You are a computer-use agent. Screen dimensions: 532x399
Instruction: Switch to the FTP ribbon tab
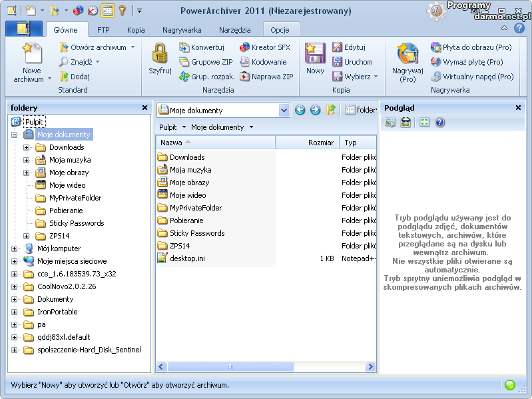103,30
